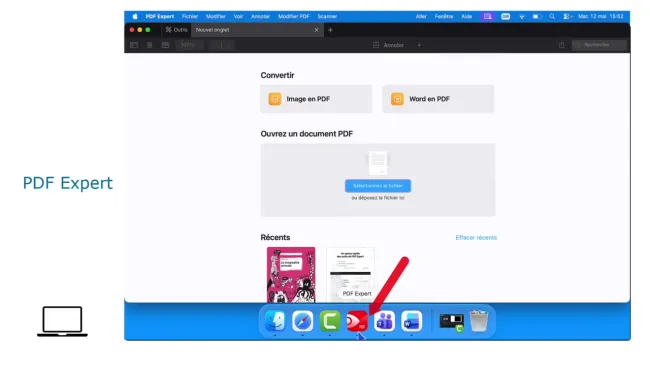The height and width of the screenshot is (366, 650).
Task: Add a new tab with the plus button
Action: click(330, 30)
